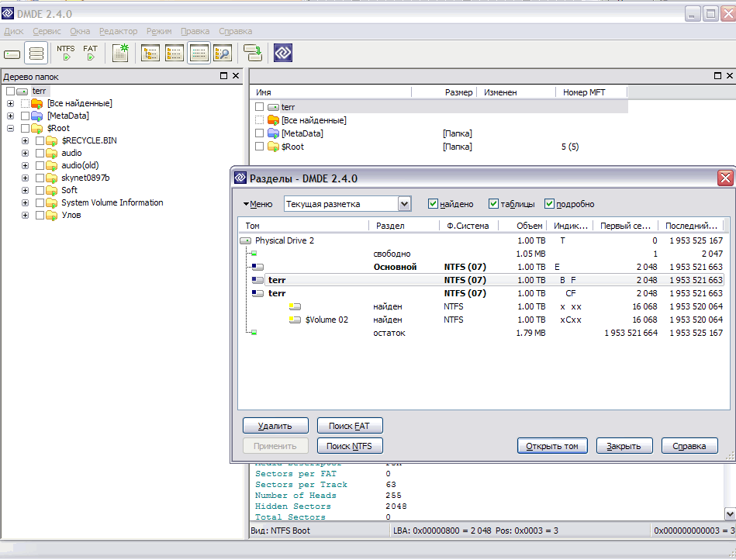This screenshot has width=736, height=560.
Task: Close the Дерево папок panel
Action: coord(236,75)
